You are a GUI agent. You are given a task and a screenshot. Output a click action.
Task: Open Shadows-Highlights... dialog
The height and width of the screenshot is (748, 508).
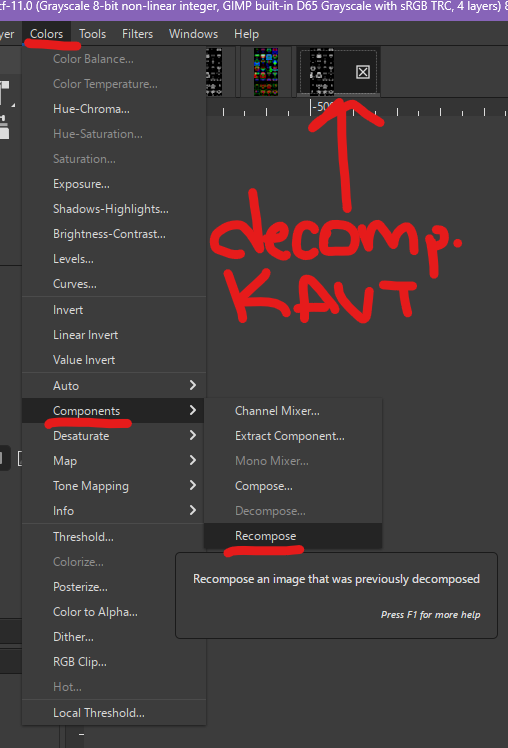114,209
